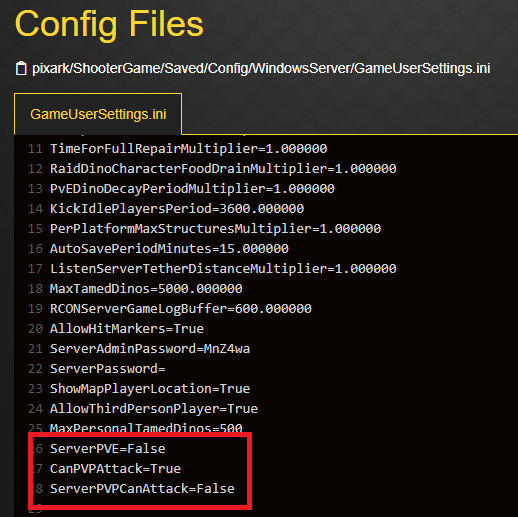Click the CanPVPAttack=True line
518x517 pixels.
115,469
